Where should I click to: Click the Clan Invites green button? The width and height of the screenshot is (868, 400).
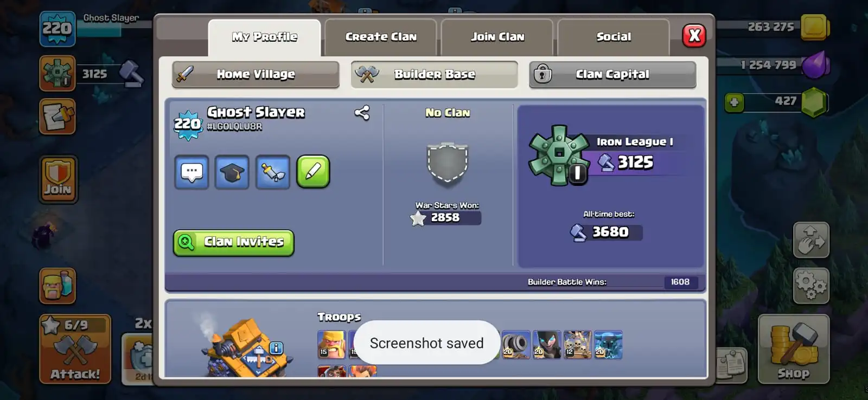(x=233, y=242)
